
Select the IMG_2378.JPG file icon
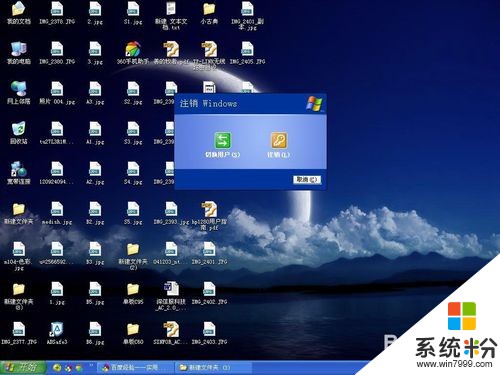[57, 9]
